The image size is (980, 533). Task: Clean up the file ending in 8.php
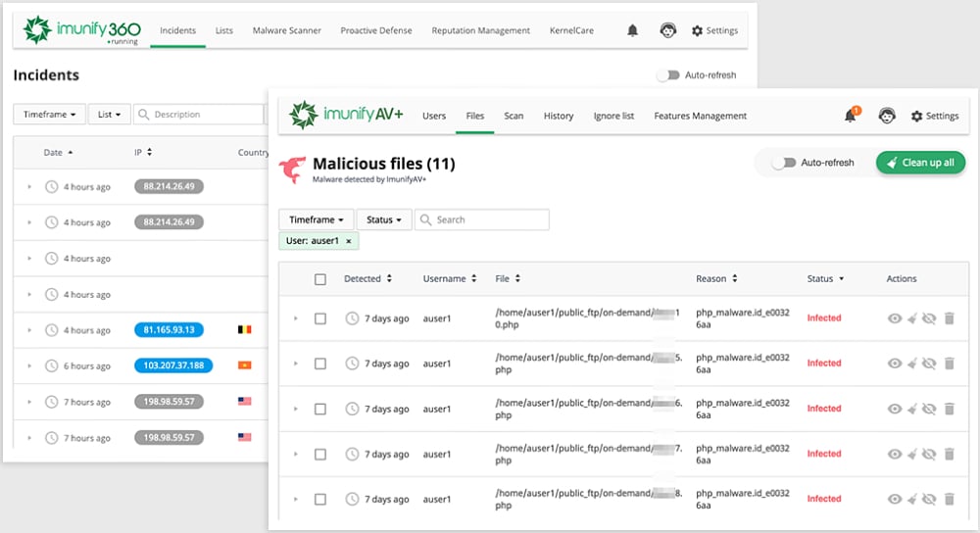pyautogui.click(x=912, y=499)
